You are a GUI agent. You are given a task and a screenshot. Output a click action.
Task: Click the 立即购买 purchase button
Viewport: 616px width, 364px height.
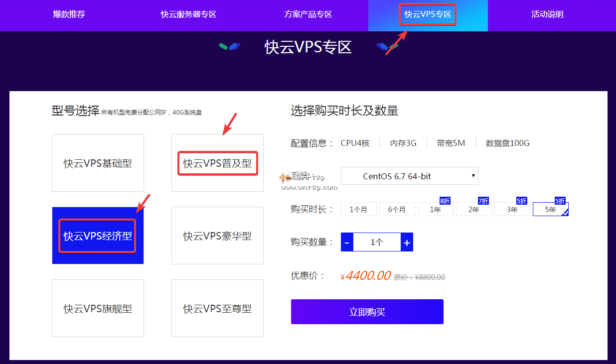(367, 311)
